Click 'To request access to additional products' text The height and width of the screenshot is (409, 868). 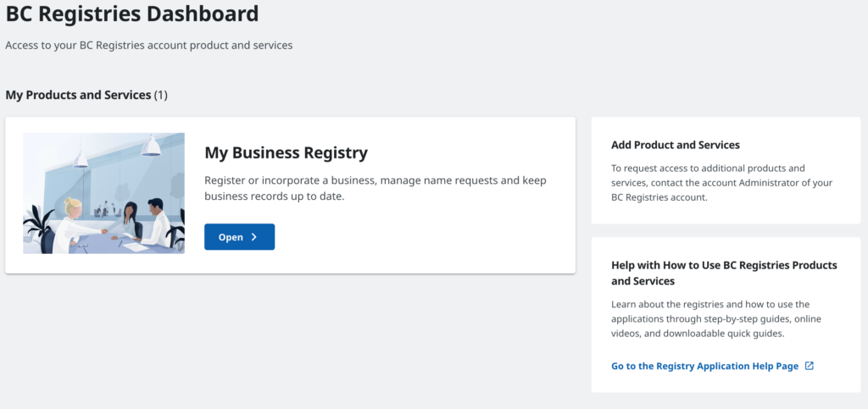point(722,182)
